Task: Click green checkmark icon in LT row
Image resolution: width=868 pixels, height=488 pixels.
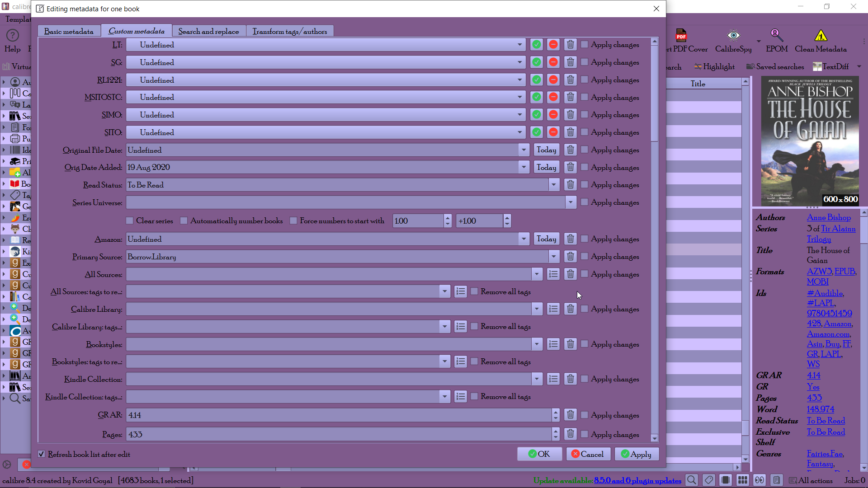Action: click(x=536, y=45)
